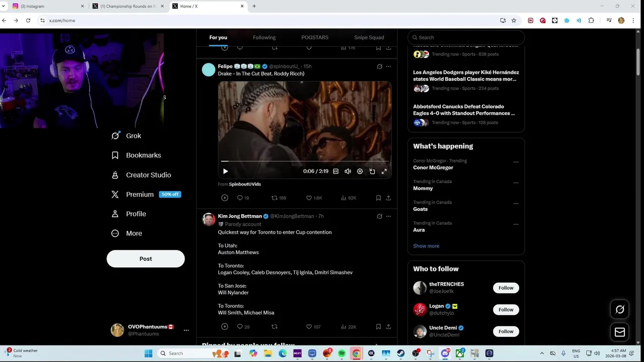
Task: Open Felipe's profile avatar
Action: 208,69
